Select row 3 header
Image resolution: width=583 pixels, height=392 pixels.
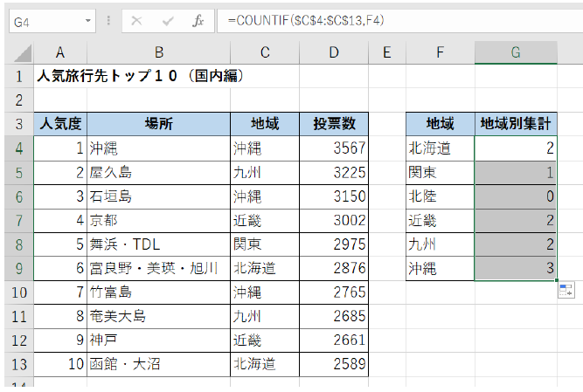(x=18, y=124)
